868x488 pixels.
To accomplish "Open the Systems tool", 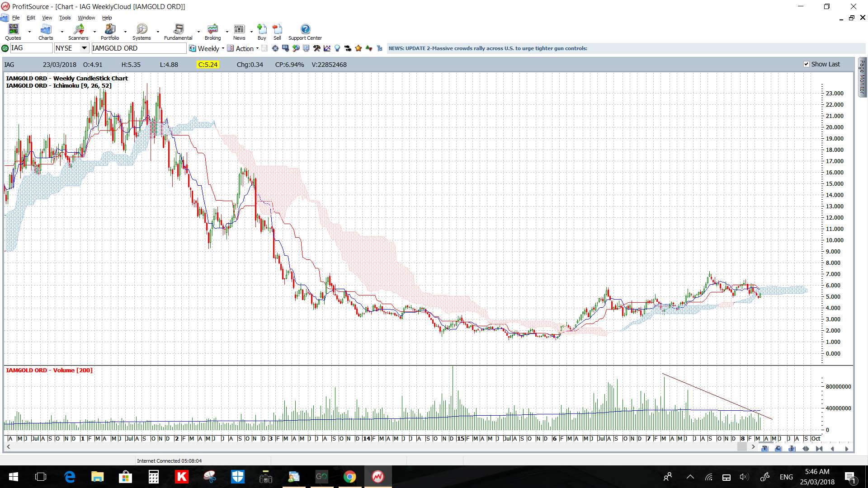I will pyautogui.click(x=142, y=32).
